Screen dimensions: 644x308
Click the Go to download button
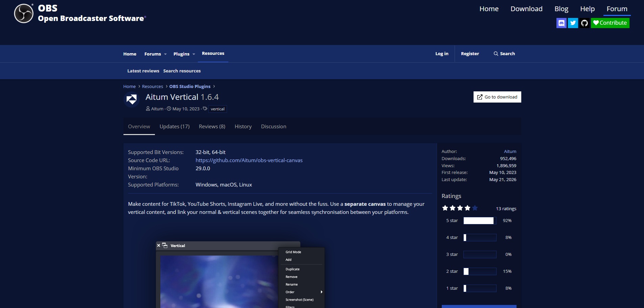click(x=497, y=97)
